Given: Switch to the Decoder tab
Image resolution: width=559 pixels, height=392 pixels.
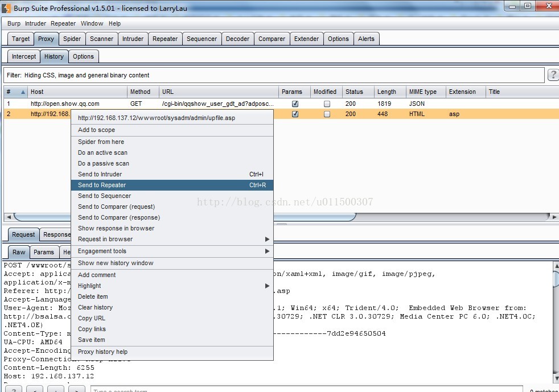Looking at the screenshot, I should click(x=237, y=39).
